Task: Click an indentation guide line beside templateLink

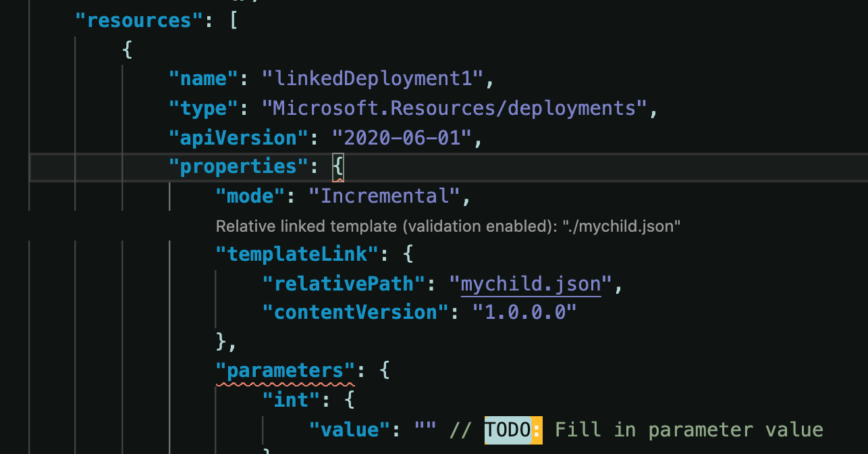Action: [x=169, y=253]
